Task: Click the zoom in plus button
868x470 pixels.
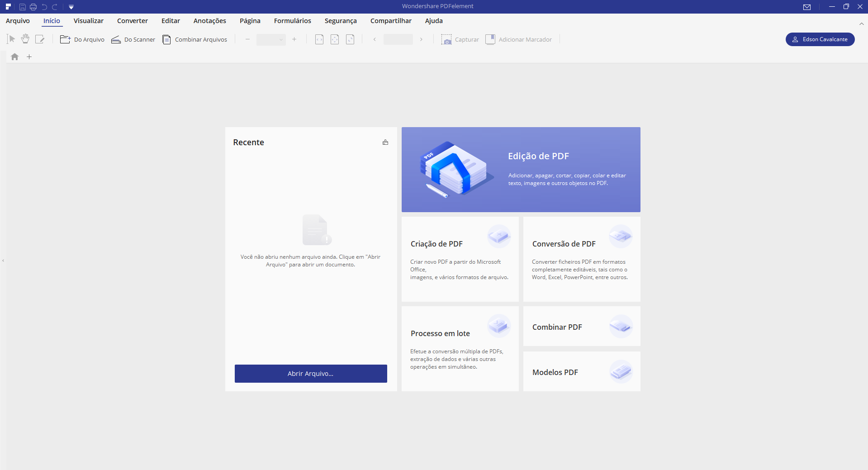Action: [294, 39]
